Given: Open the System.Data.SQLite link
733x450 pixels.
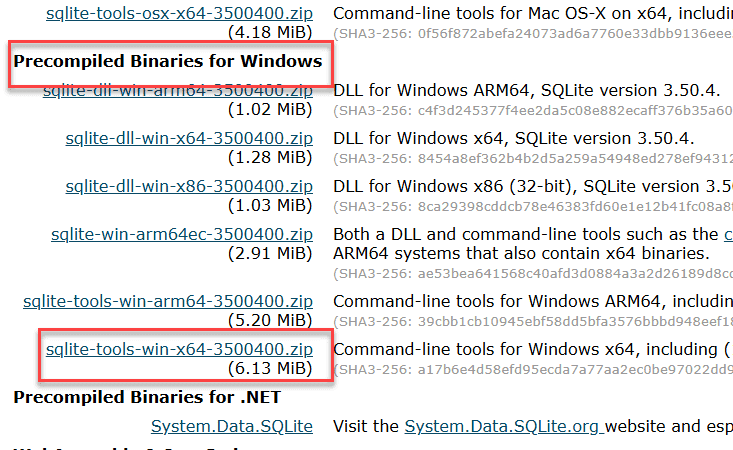Looking at the screenshot, I should (231, 426).
